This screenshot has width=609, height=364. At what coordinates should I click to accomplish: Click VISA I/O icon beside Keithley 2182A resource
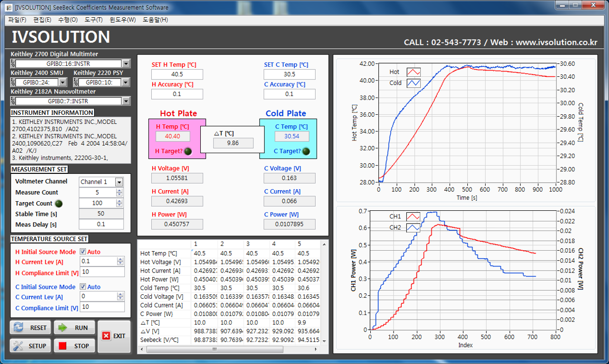click(x=13, y=101)
